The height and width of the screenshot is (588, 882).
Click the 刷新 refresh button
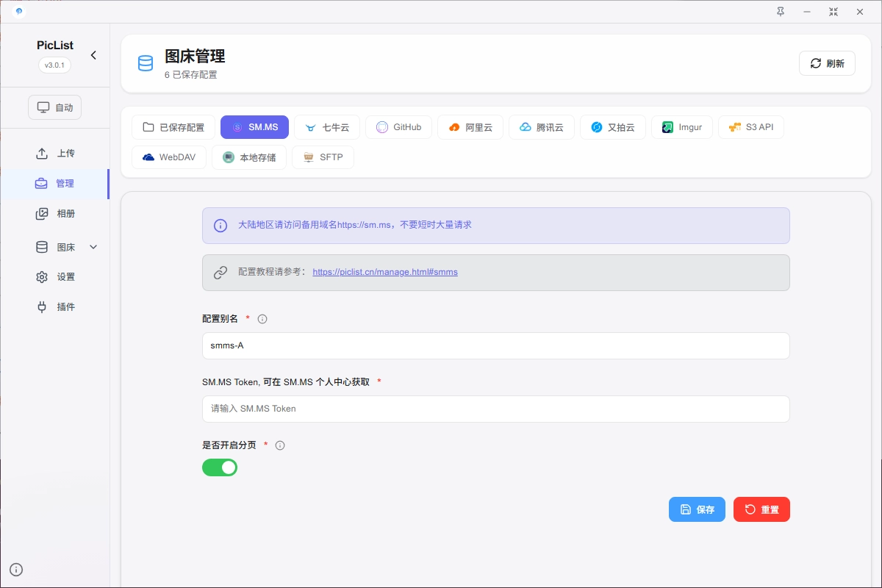click(828, 63)
